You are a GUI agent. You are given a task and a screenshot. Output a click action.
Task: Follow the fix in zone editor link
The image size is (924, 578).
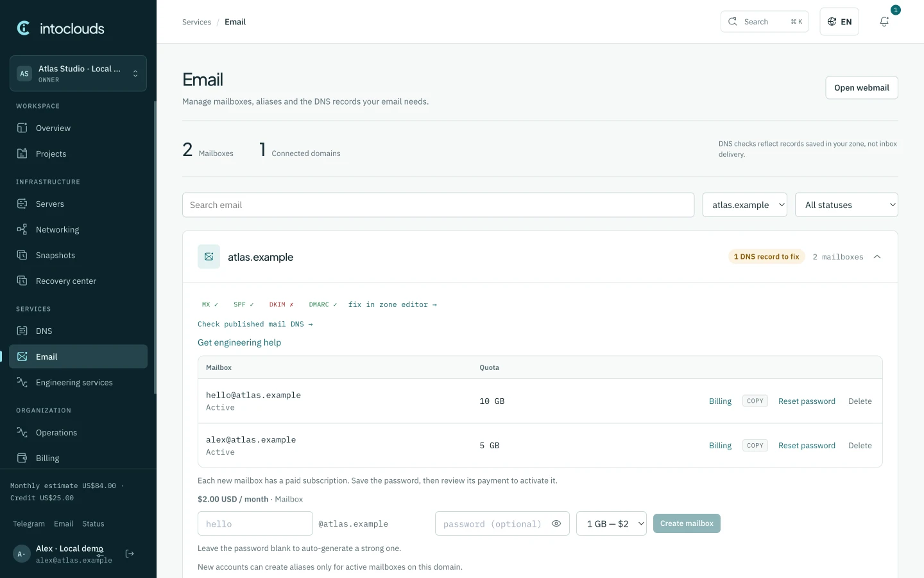pos(393,304)
